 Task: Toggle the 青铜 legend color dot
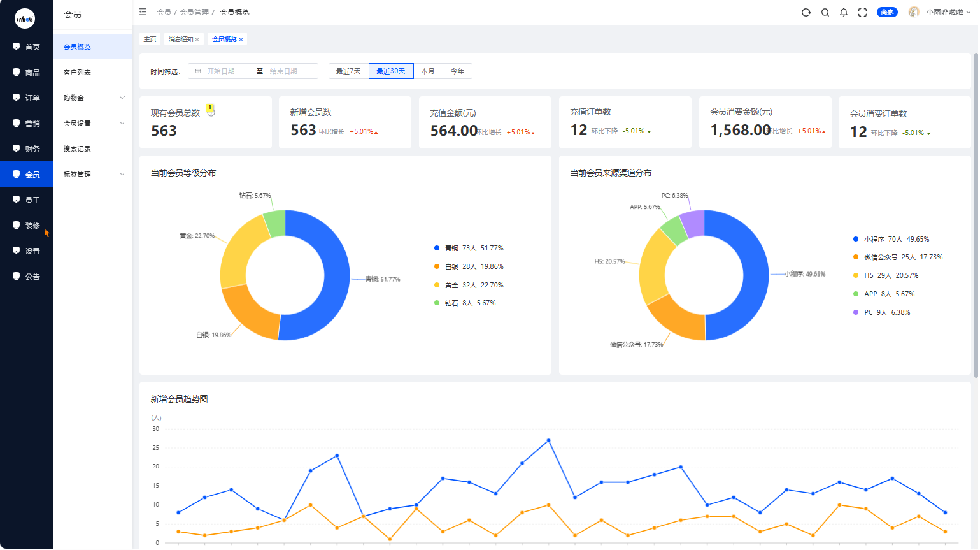pyautogui.click(x=437, y=248)
